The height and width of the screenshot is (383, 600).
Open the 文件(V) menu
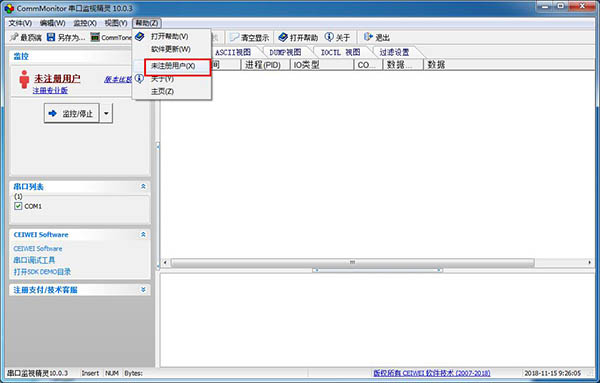(20, 23)
